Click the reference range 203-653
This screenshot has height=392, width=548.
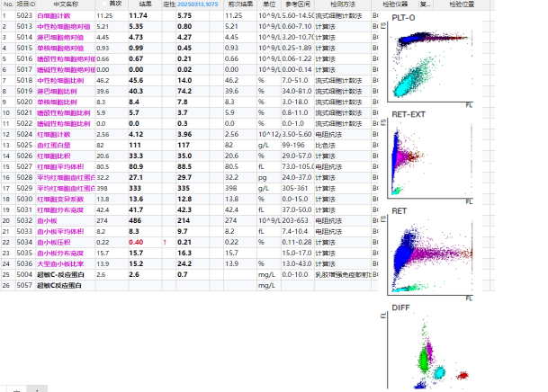coord(295,220)
